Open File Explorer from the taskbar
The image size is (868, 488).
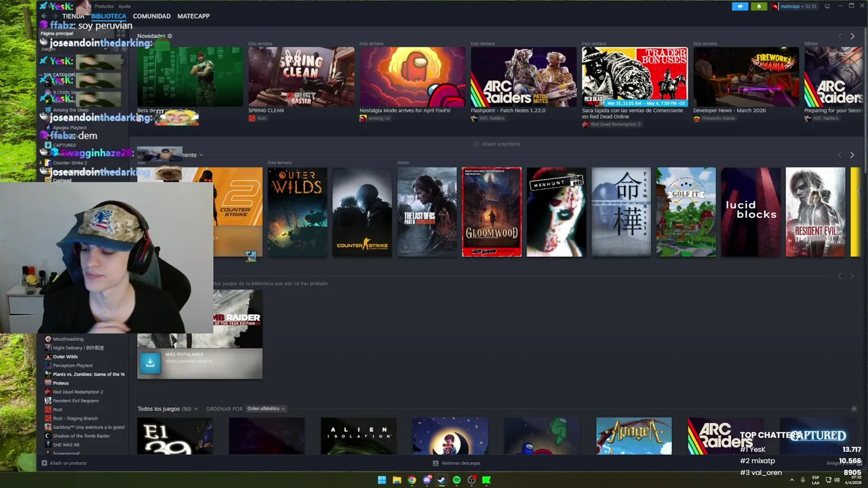point(397,480)
